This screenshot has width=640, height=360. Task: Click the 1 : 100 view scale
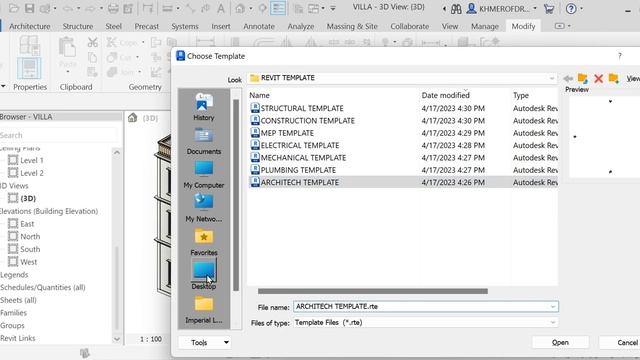pyautogui.click(x=151, y=339)
